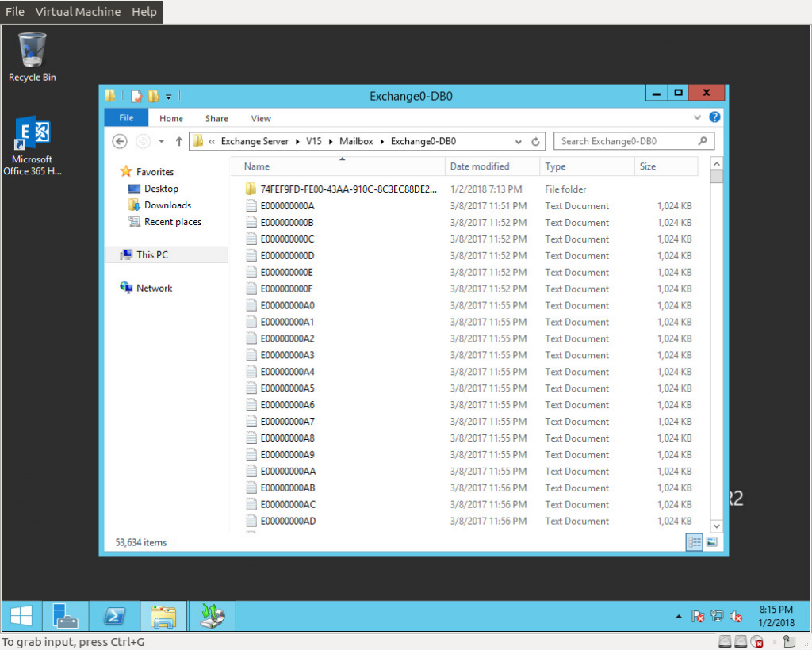Screen dimensions: 812x650
Task: Click Exchange Server in the breadcrumb
Action: (x=255, y=141)
